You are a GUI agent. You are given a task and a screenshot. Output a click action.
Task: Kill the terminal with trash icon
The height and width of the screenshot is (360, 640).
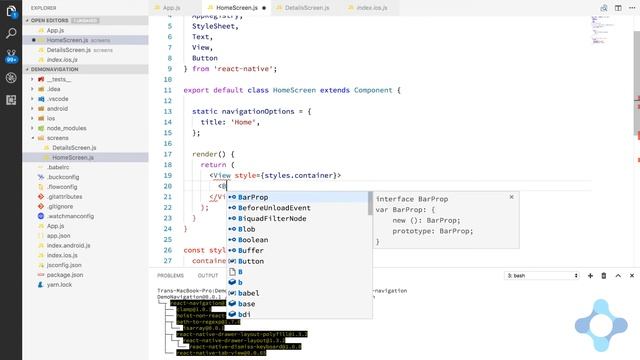tap(604, 276)
